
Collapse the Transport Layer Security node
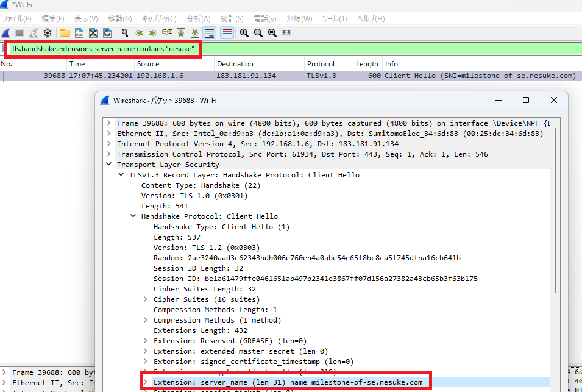pos(110,165)
